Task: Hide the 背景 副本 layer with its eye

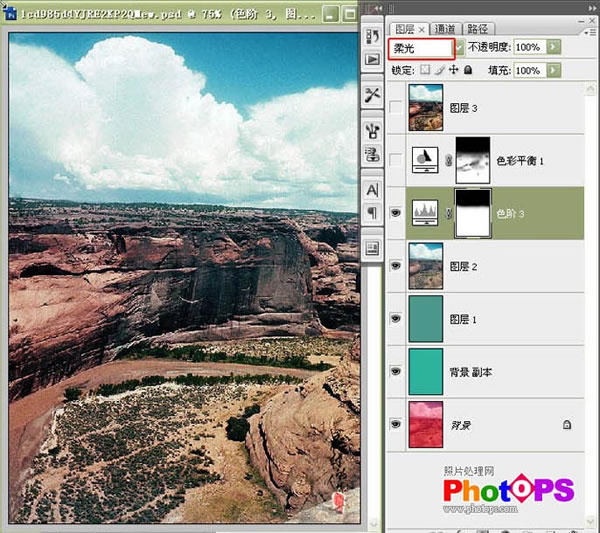Action: (x=396, y=371)
